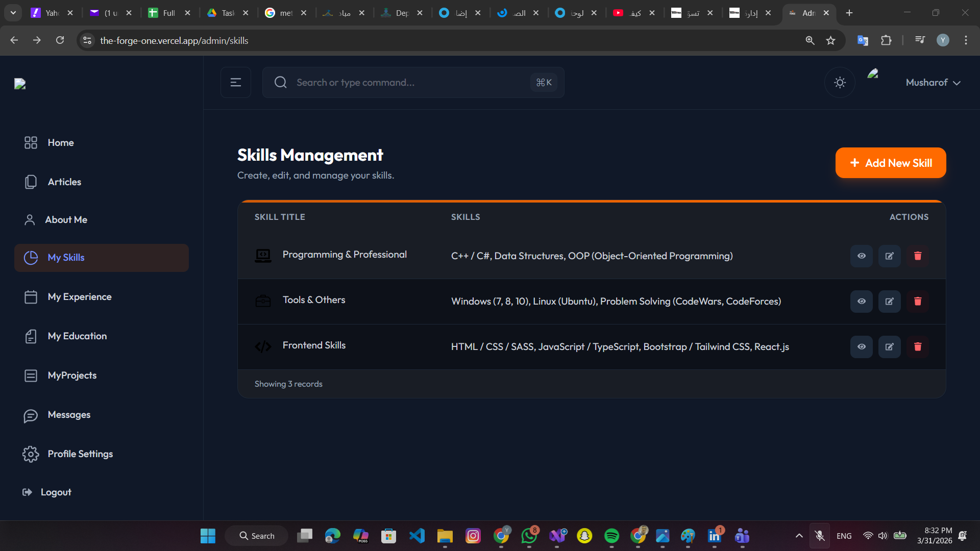Delete the Programming & Professional skill
The width and height of the screenshot is (980, 551).
tap(917, 256)
